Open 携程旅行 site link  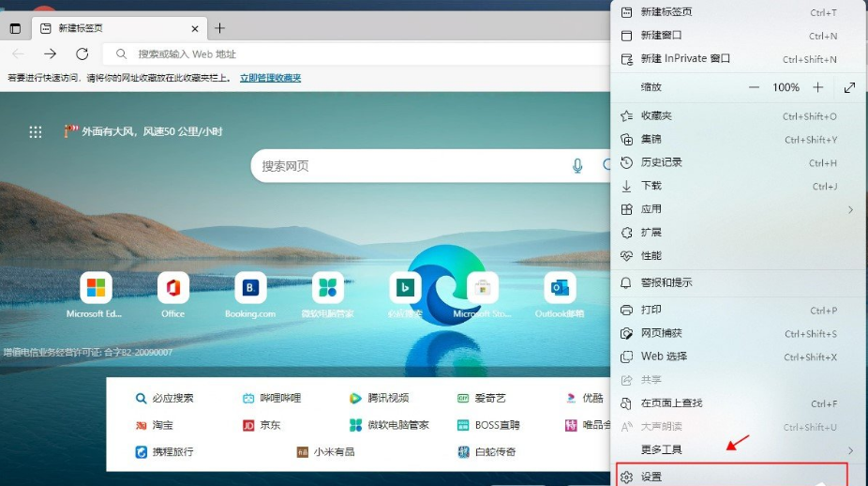click(x=164, y=451)
